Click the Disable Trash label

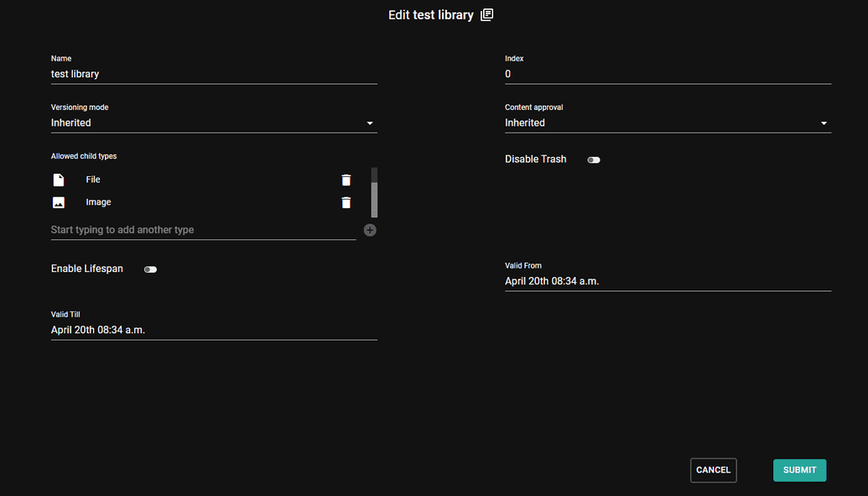(535, 159)
